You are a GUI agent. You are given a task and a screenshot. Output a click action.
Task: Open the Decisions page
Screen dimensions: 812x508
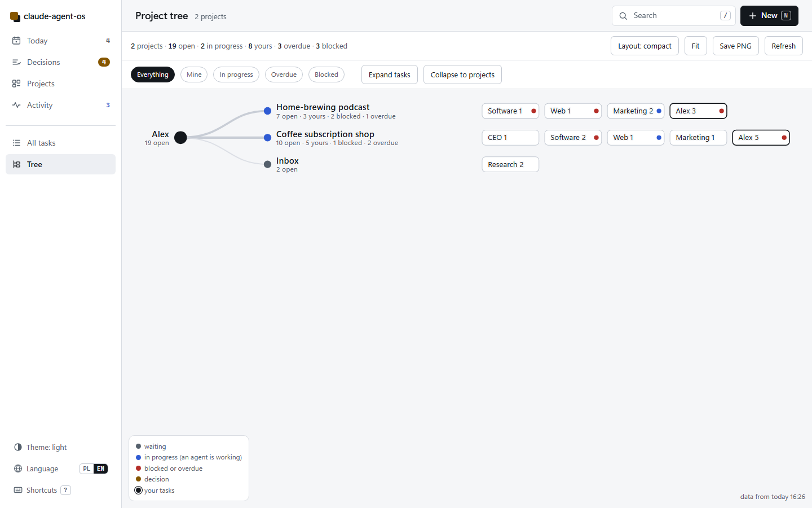click(x=60, y=62)
